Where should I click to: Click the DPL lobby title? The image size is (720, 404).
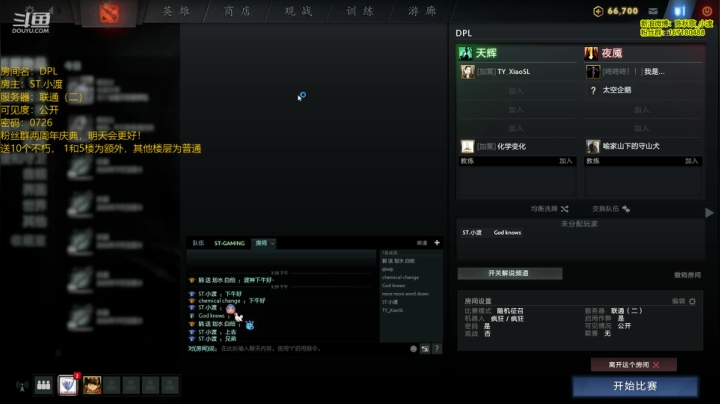click(x=463, y=33)
